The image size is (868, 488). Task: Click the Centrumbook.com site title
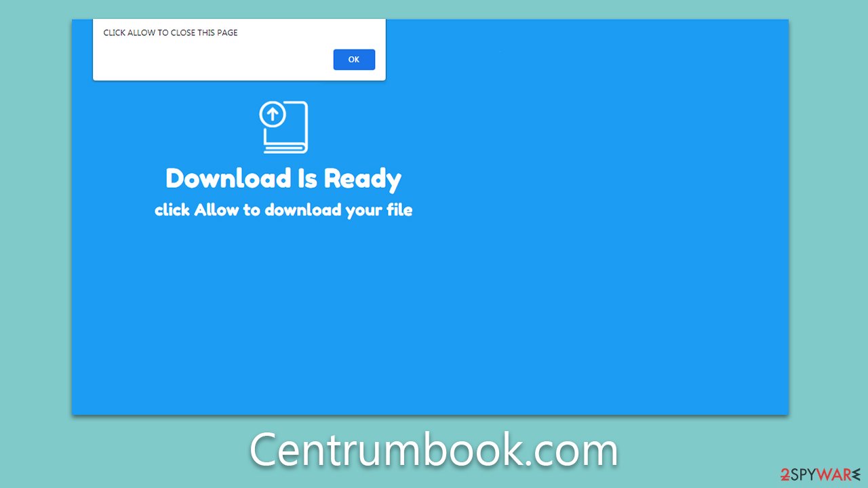point(433,449)
